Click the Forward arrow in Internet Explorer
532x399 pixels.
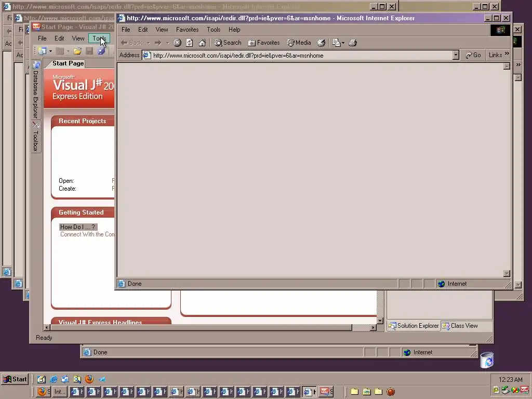tap(158, 43)
